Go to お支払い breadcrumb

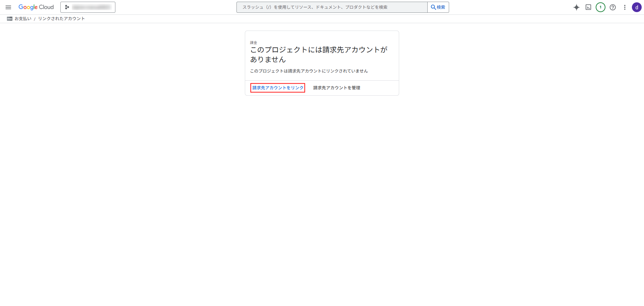coord(23,19)
